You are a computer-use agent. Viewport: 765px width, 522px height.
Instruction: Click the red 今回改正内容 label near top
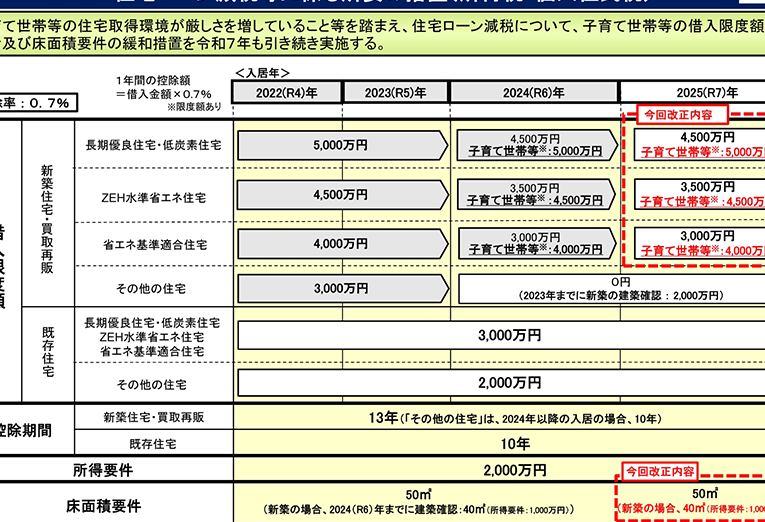click(678, 115)
